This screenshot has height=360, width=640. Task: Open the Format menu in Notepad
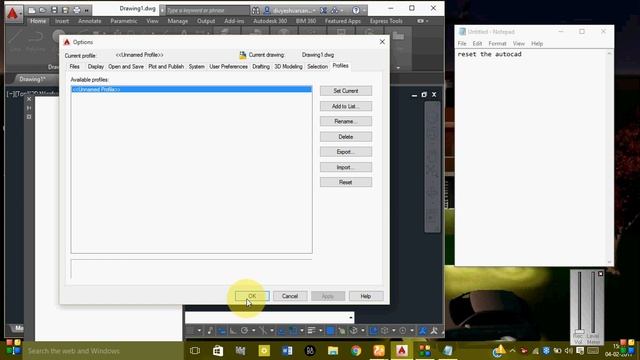[x=497, y=43]
